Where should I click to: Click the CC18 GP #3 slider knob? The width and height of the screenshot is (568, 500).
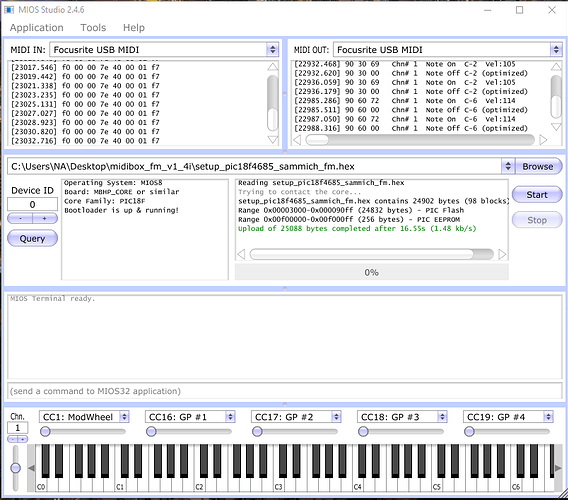point(363,432)
